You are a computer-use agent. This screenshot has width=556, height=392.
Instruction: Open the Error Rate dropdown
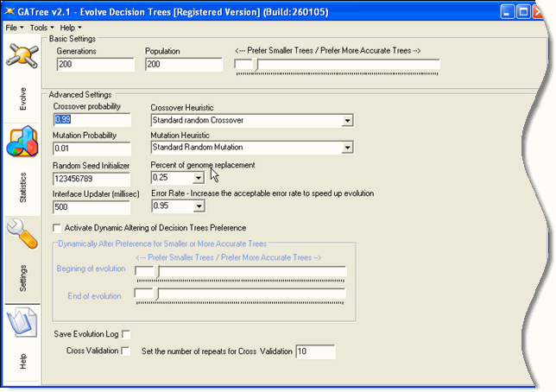(199, 206)
